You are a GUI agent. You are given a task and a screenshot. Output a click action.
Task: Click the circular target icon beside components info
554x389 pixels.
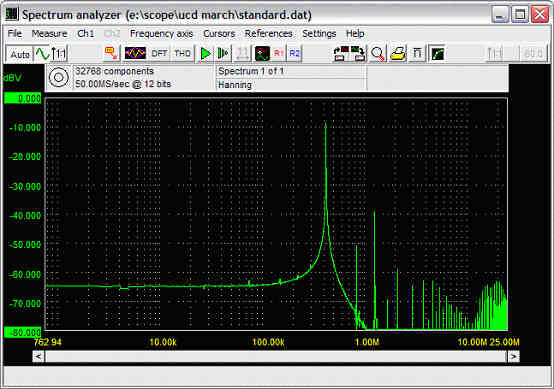click(59, 77)
